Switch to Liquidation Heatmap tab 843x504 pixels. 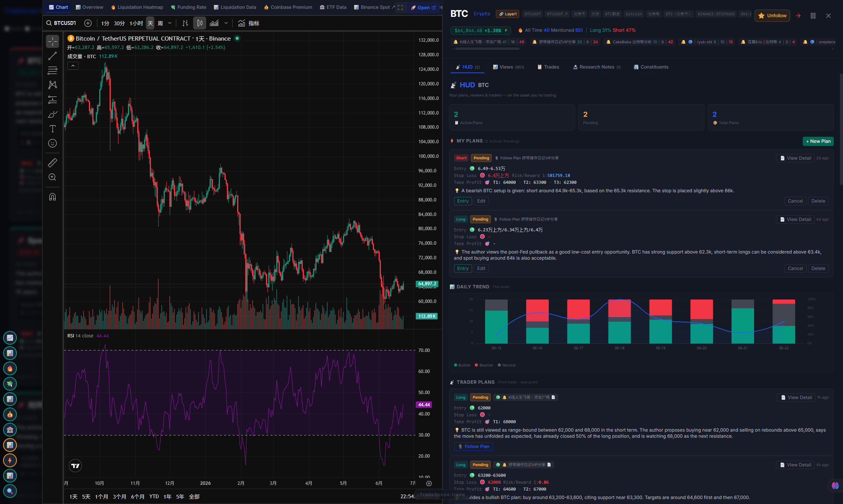click(x=137, y=7)
